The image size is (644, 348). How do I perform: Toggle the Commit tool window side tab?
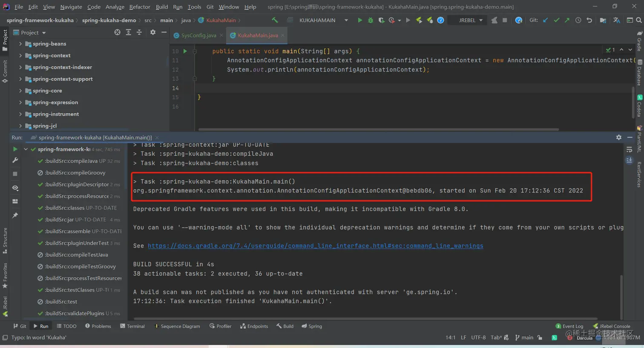tap(5, 71)
